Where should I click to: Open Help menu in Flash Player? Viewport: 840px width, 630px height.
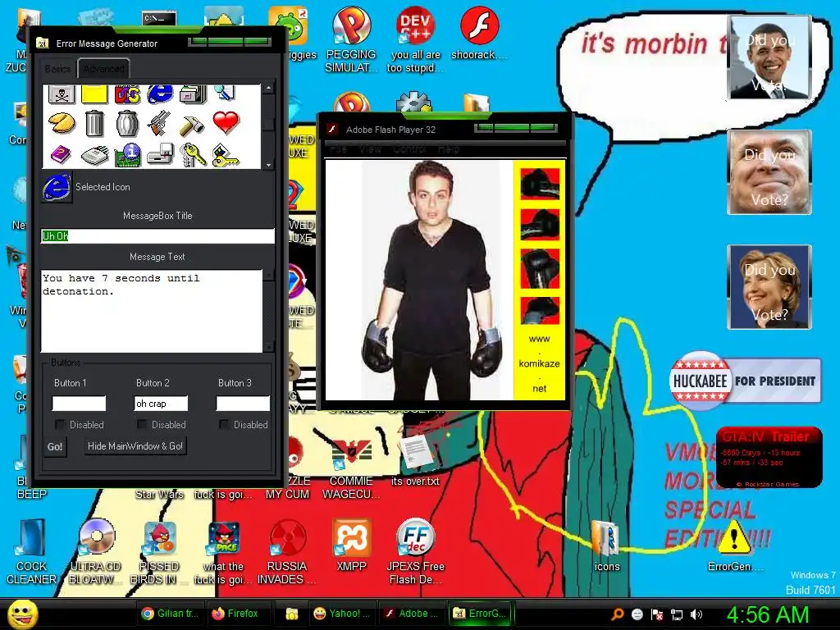tap(449, 148)
